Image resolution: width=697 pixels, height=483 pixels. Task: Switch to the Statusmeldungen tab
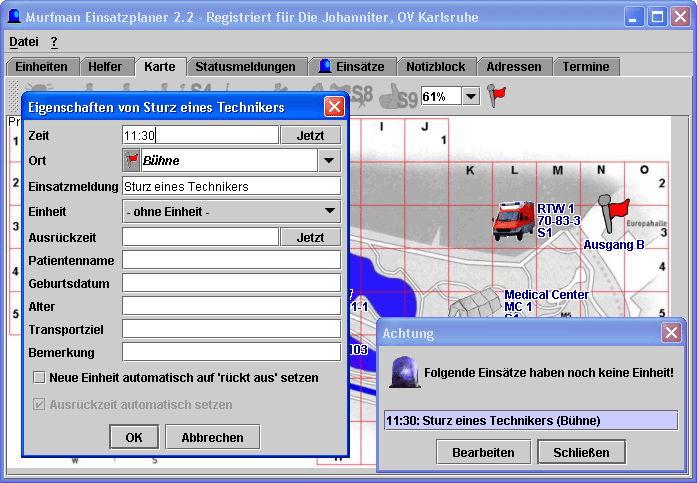245,66
